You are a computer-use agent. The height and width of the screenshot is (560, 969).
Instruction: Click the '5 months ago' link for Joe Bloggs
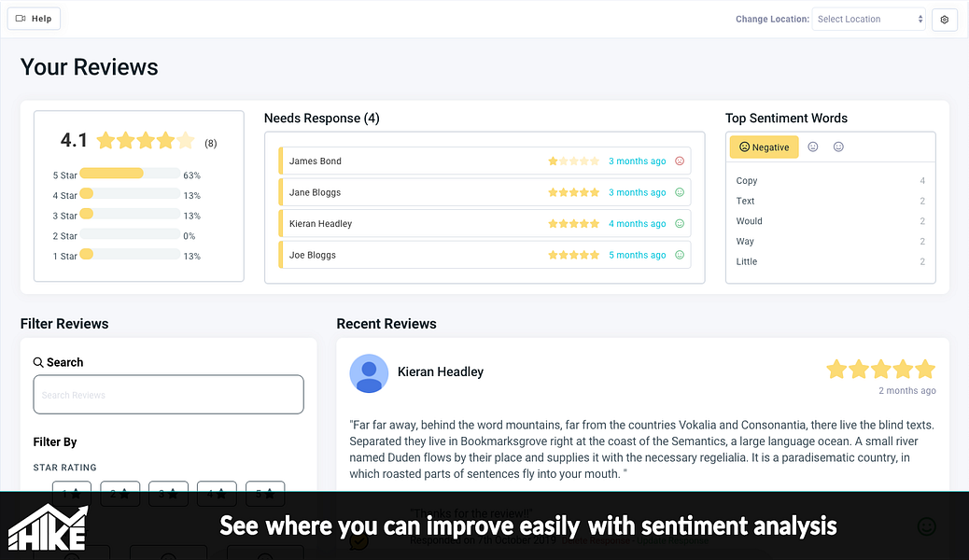coord(638,255)
